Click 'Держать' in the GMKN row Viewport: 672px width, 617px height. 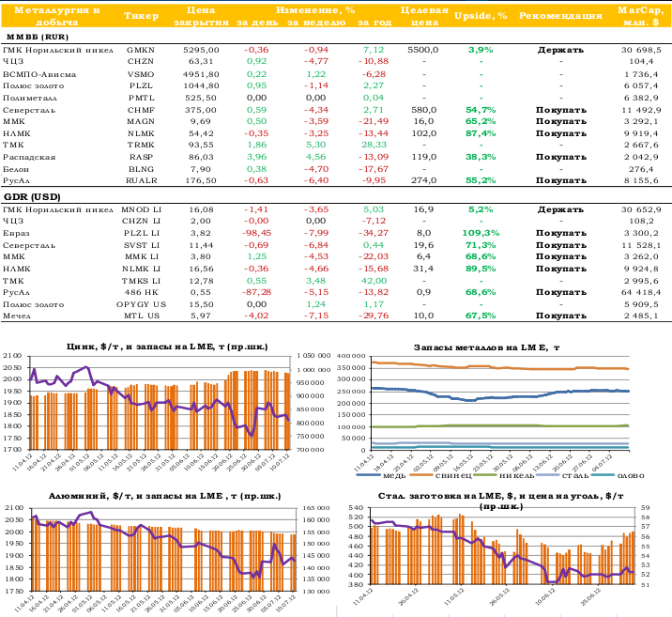(560, 50)
